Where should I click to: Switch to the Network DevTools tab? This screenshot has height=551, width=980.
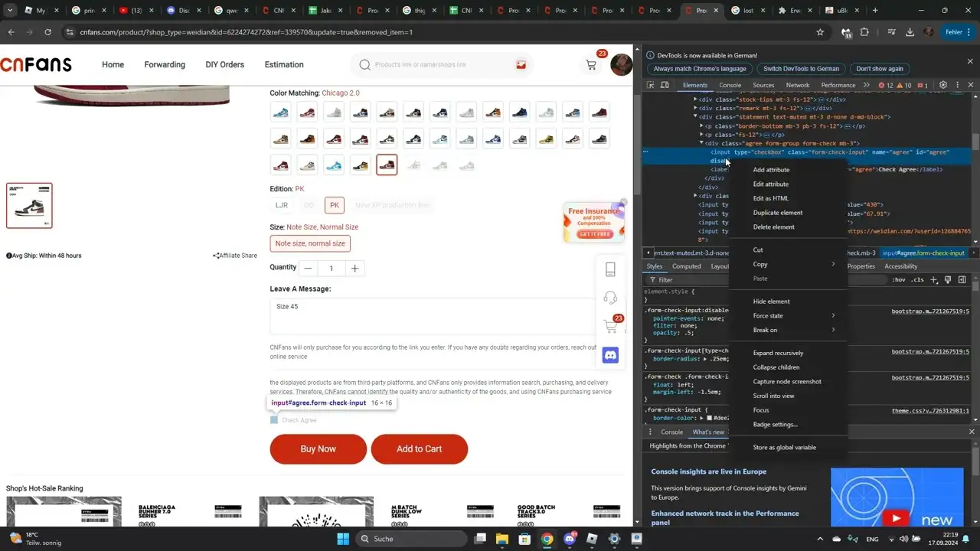coord(797,85)
